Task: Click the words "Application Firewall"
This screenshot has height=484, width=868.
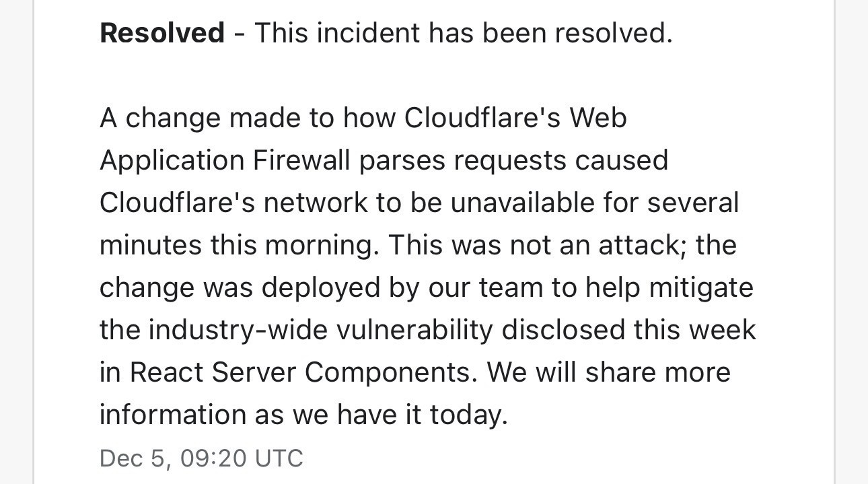Action: pyautogui.click(x=225, y=160)
